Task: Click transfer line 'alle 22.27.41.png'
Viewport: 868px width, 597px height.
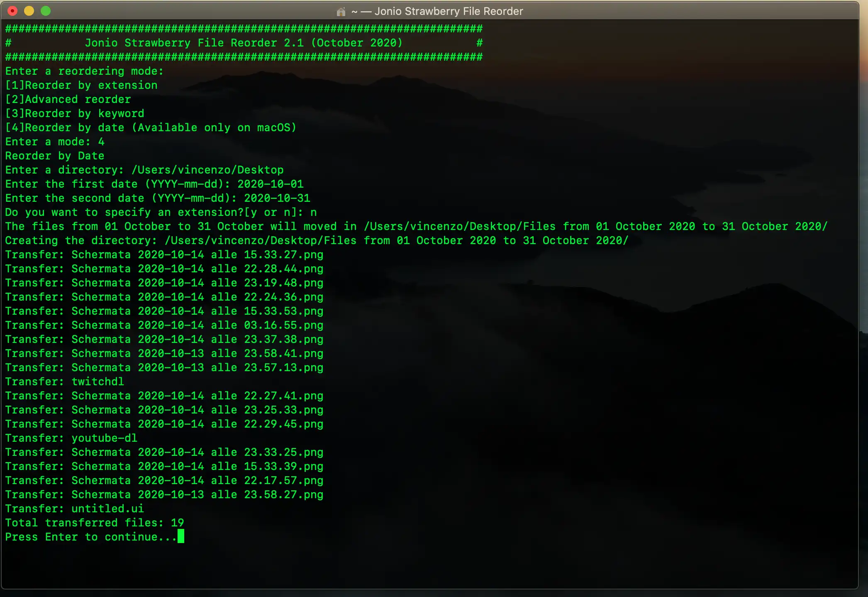Action: tap(164, 396)
